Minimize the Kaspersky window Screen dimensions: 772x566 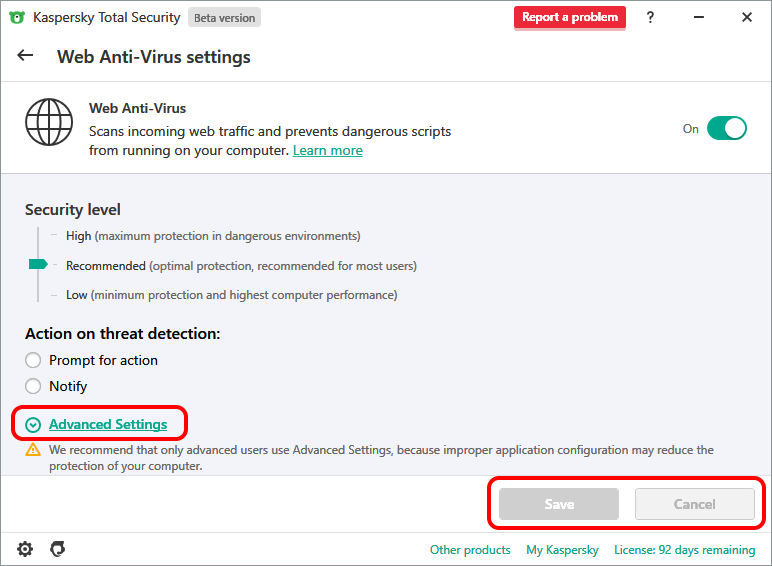[698, 17]
